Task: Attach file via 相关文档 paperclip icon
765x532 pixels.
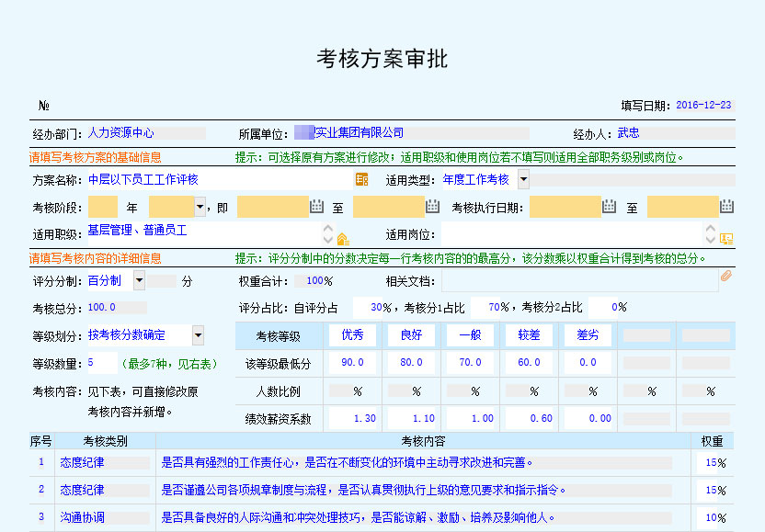Action: click(x=726, y=276)
